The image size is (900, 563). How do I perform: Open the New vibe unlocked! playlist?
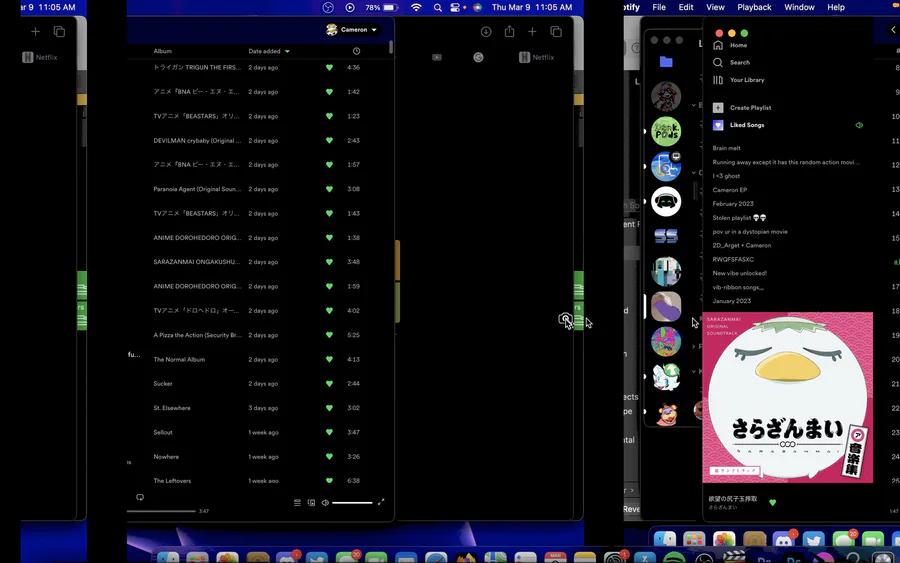[x=739, y=273]
